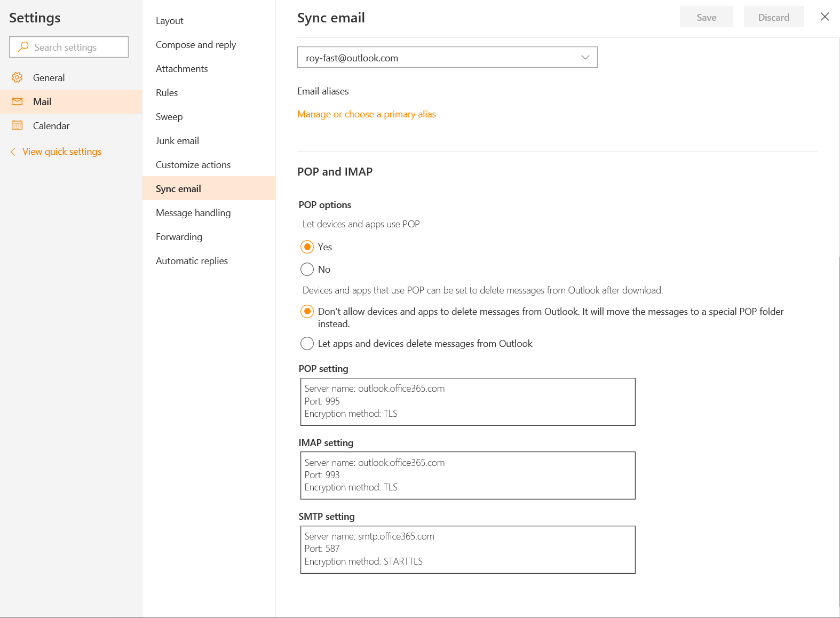Open Customize actions settings
The image size is (840, 618).
point(209,164)
